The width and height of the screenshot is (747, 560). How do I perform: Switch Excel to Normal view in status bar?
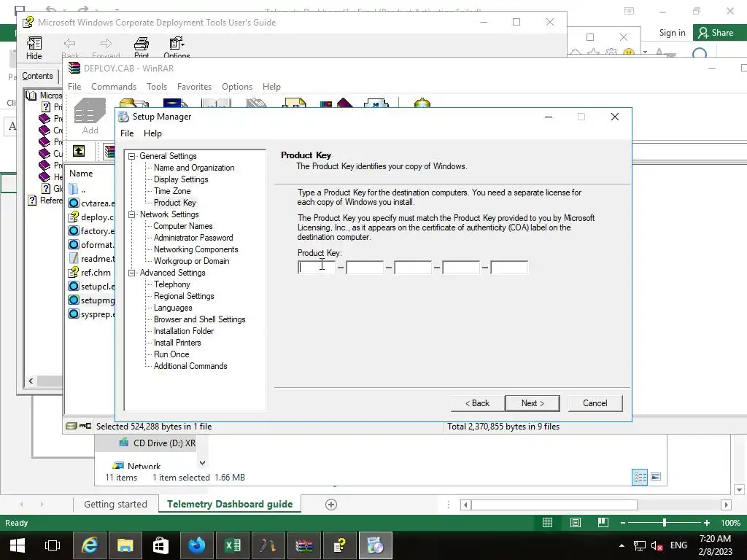[x=547, y=523]
